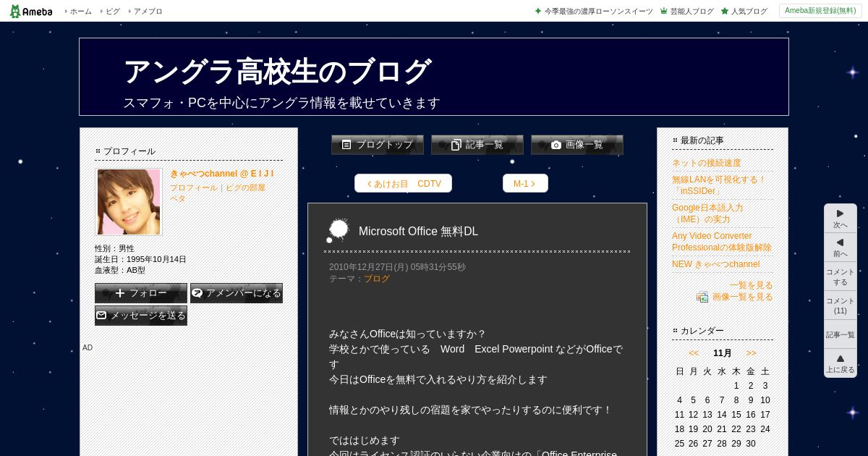Viewport: 868px width, 456px height.
Task: Click 前へ floating side button
Action: coord(841,248)
